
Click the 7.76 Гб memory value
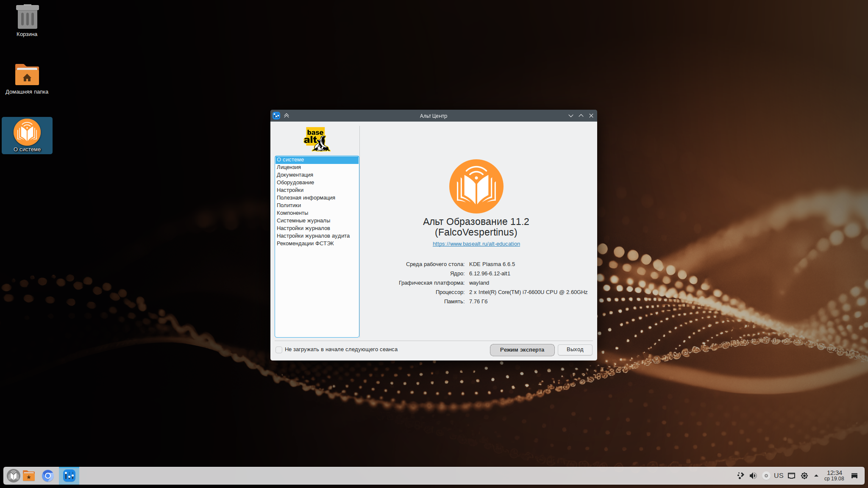tap(479, 302)
